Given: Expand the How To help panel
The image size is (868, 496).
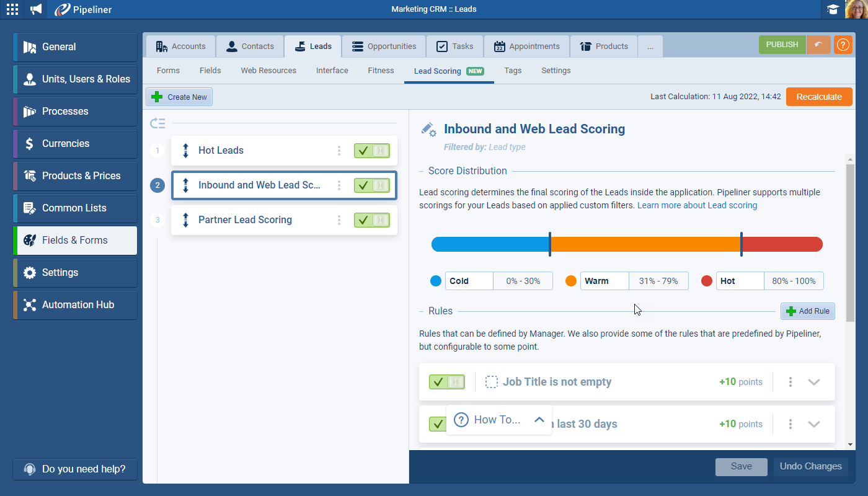Looking at the screenshot, I should (x=539, y=420).
